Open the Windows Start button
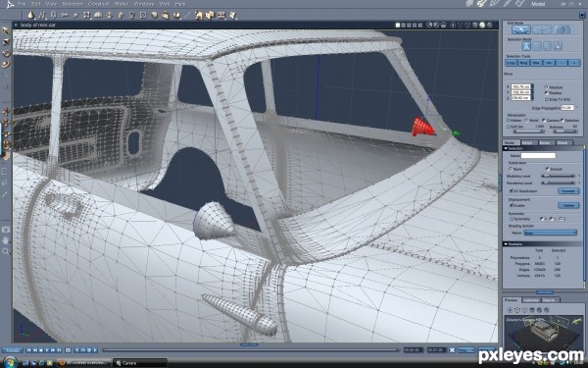 click(10, 363)
